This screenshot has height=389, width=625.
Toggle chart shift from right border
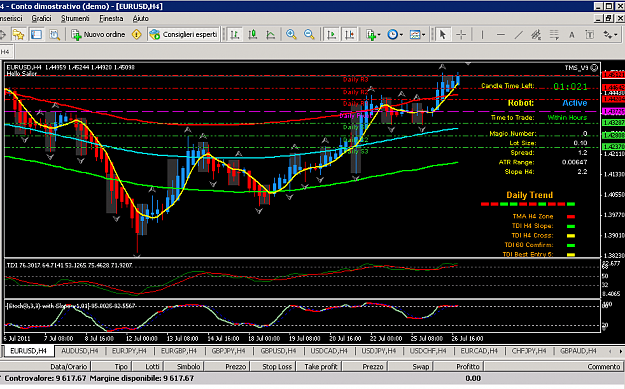pos(350,35)
